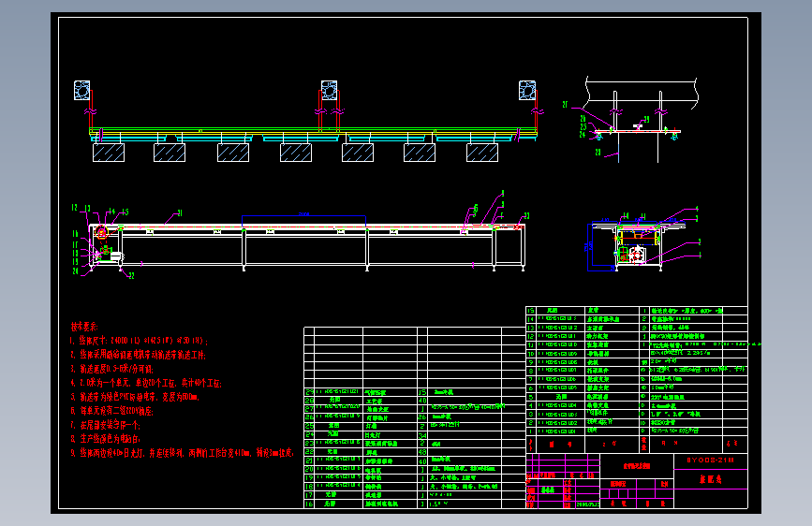The image size is (812, 526).
Task: Click parts list row number 29
Action: 309,392
